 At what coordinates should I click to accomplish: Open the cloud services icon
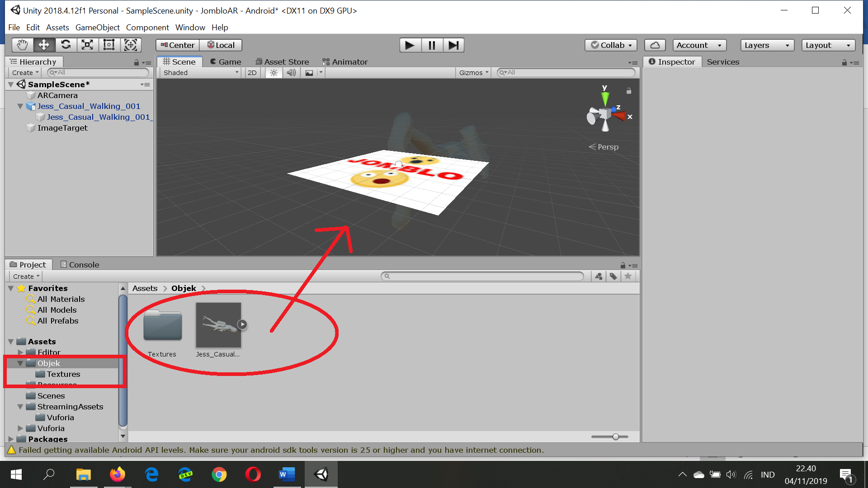click(x=655, y=45)
